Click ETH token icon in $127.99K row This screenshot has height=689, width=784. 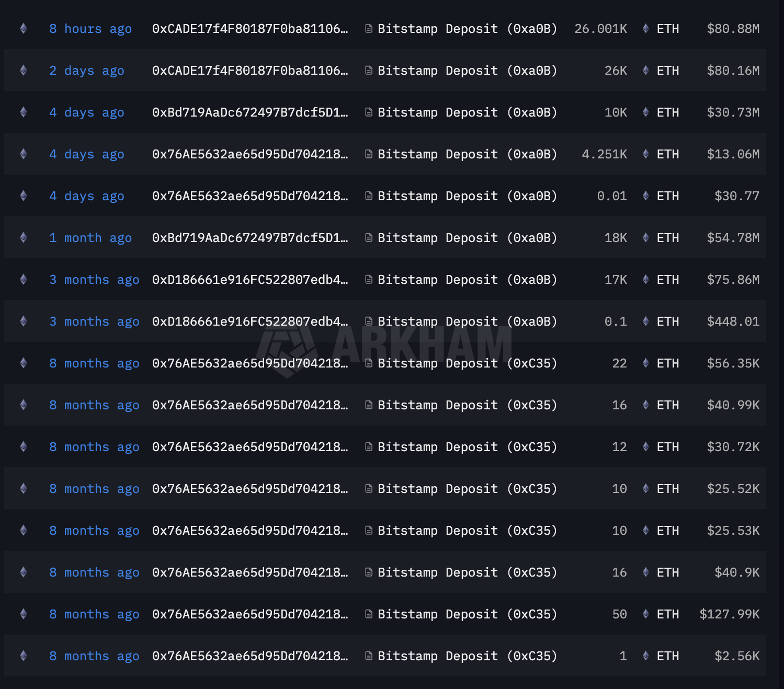point(646,614)
